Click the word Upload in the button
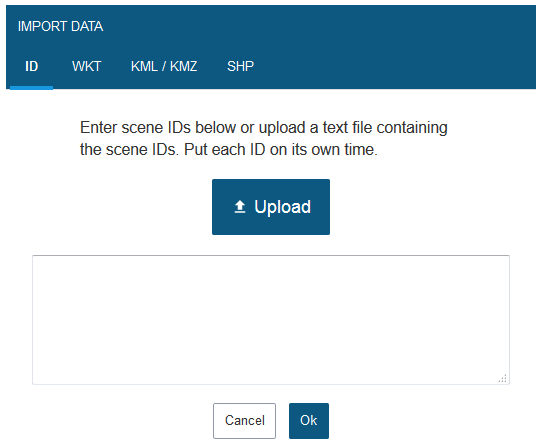Viewport: 540px width, 442px height. (282, 207)
